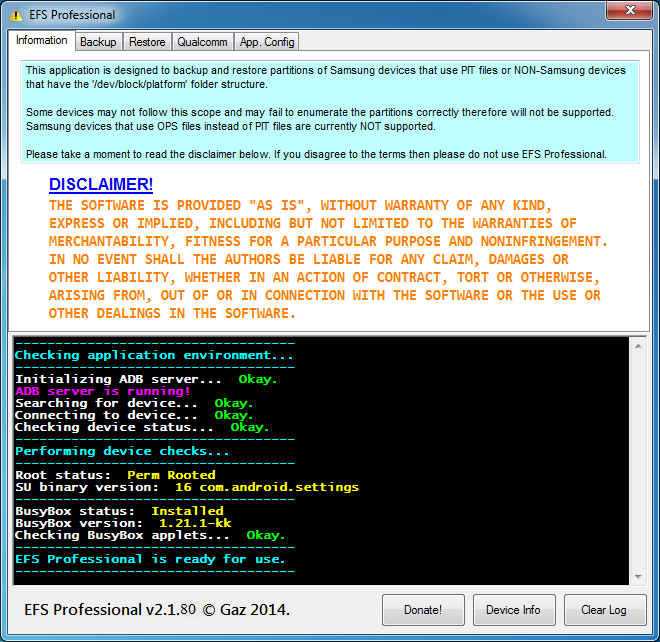Image resolution: width=660 pixels, height=642 pixels.
Task: Open the Information tab
Action: tap(42, 40)
